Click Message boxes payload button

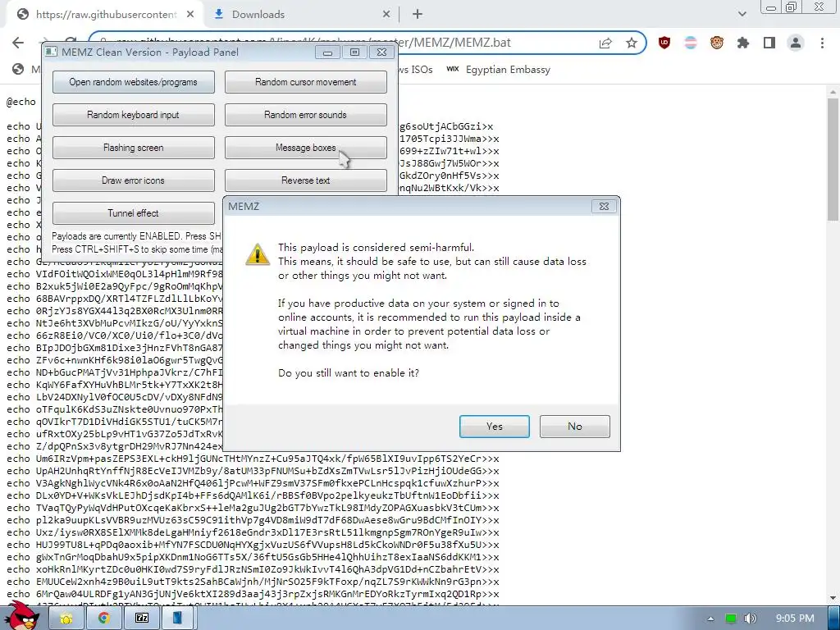click(x=305, y=148)
